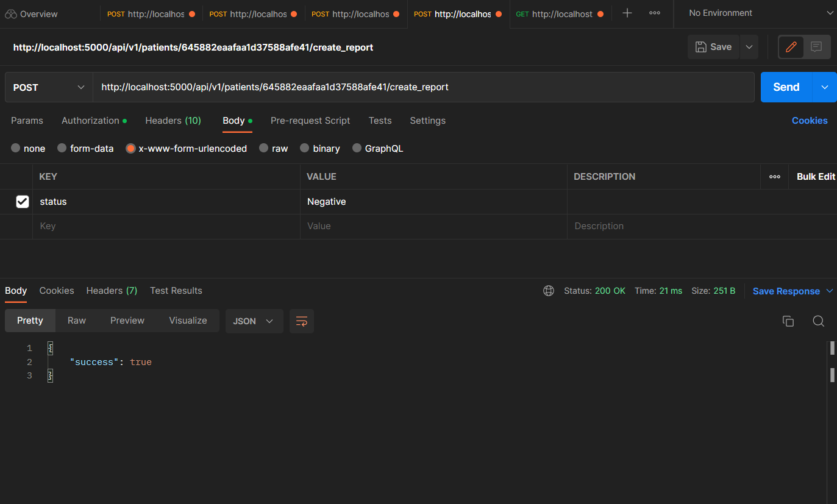Switch to the Tests tab
This screenshot has width=837, height=504.
(380, 121)
